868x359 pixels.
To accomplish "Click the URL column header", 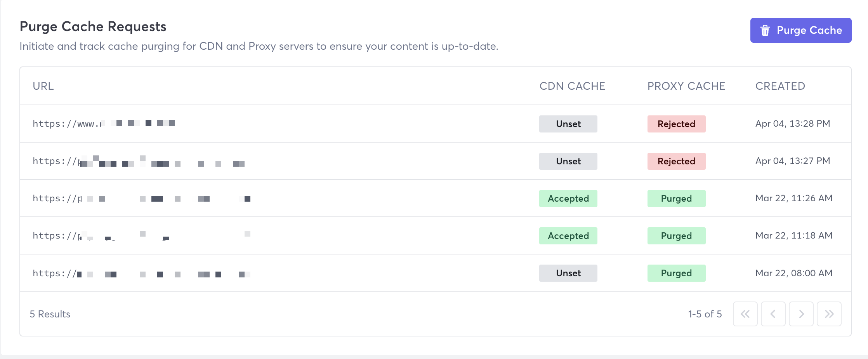I will [44, 86].
